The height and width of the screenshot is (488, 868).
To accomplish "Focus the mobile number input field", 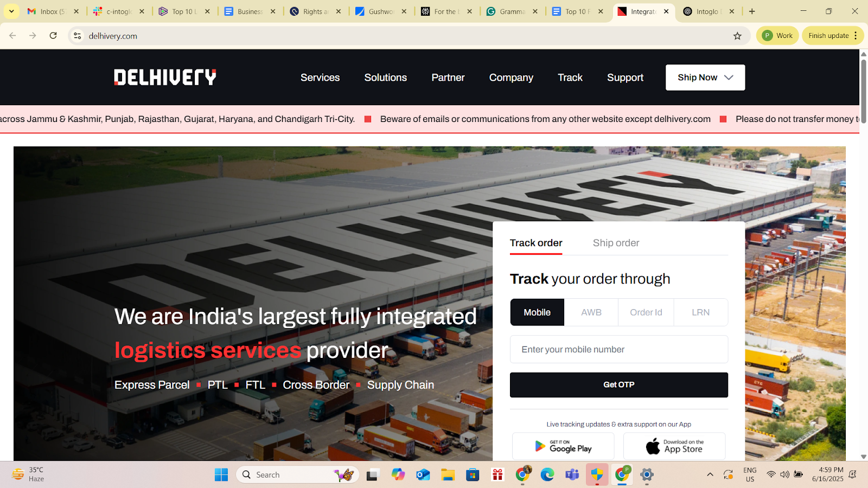I will 619,349.
